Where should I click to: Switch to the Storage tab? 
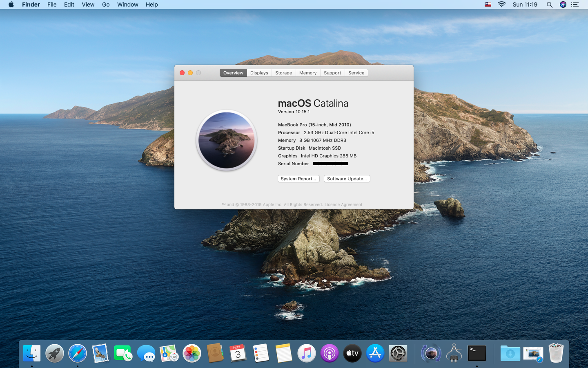283,73
